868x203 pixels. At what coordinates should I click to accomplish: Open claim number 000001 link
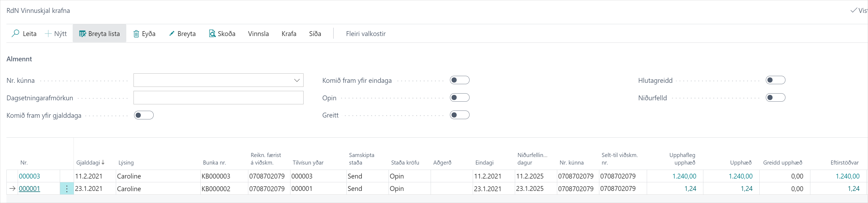click(x=29, y=189)
